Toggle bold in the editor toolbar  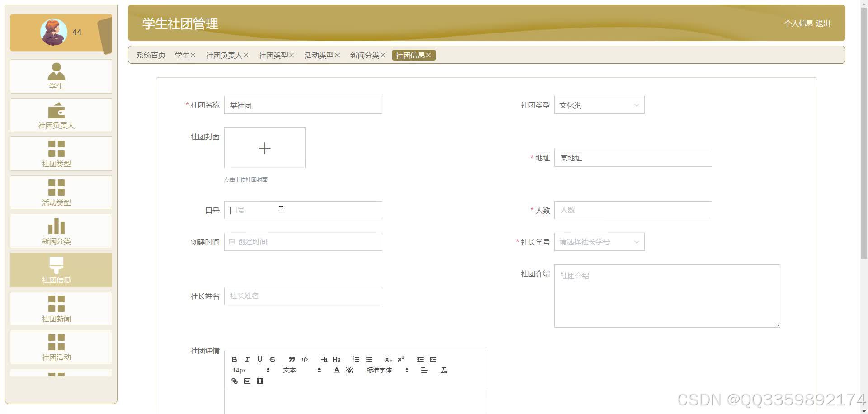234,359
